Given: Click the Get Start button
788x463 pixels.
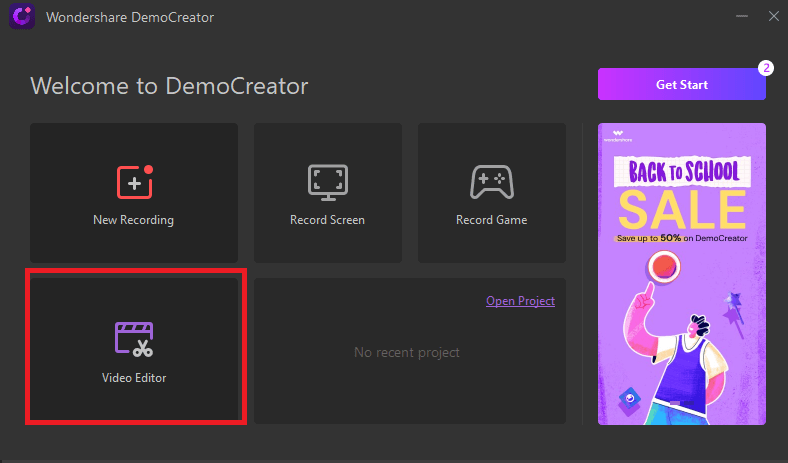Looking at the screenshot, I should pyautogui.click(x=681, y=84).
